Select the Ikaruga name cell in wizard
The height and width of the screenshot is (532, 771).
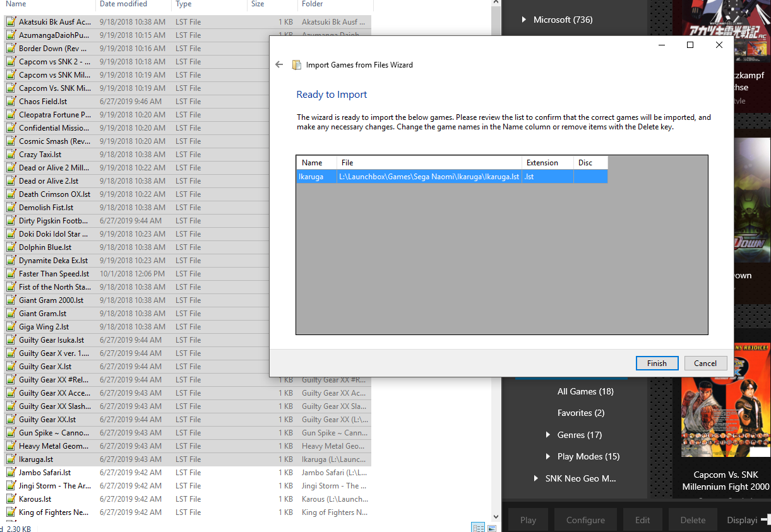click(316, 177)
